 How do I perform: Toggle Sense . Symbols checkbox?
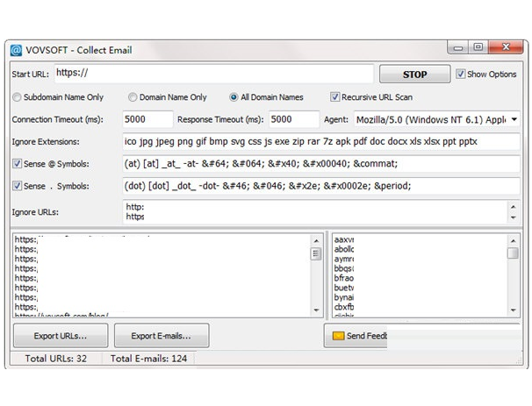click(x=17, y=186)
